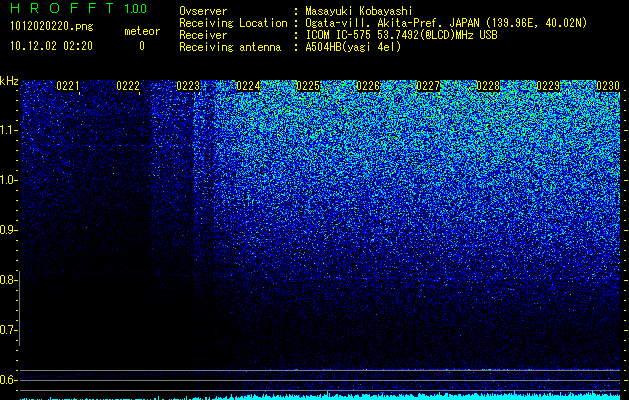Click the 0.7 kHz frequency label
Screen dimensions: 629x400
point(7,330)
